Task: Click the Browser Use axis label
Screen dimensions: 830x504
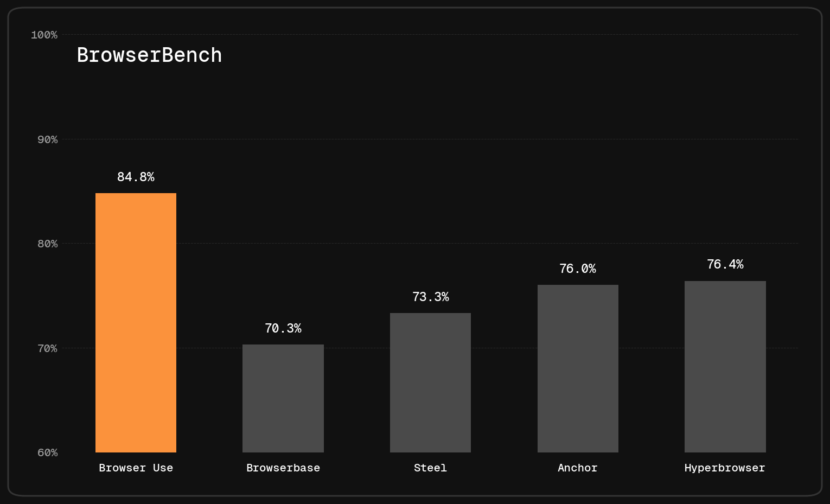Action: tap(136, 468)
